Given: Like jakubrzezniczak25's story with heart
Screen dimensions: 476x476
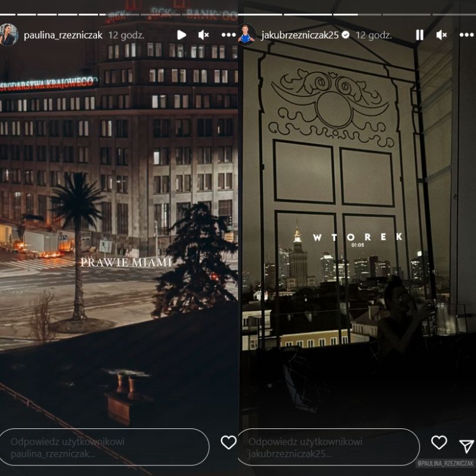Looking at the screenshot, I should pyautogui.click(x=439, y=443).
